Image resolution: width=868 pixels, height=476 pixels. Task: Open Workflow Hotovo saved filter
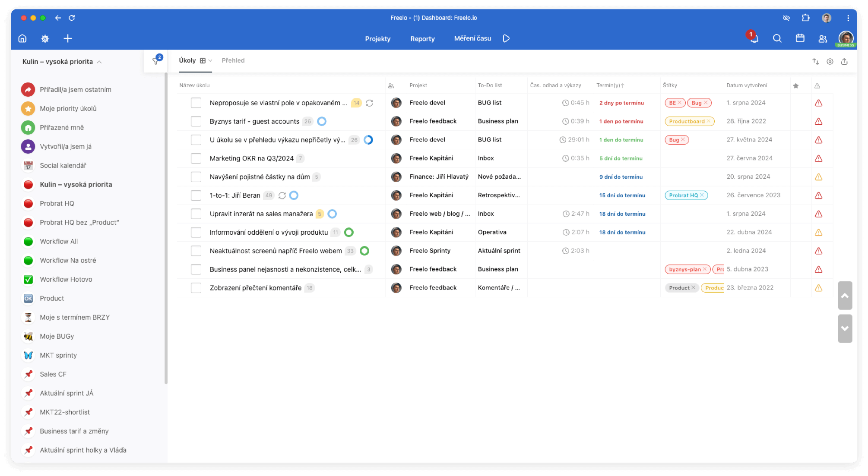(66, 280)
